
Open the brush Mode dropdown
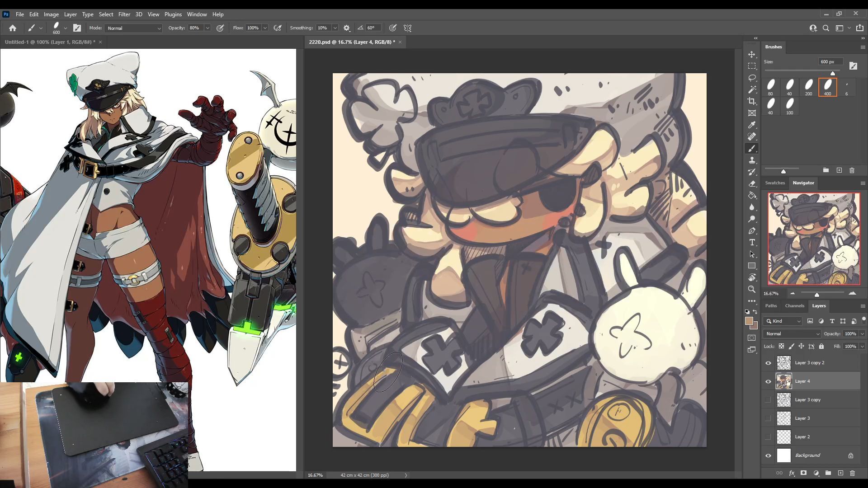tap(133, 28)
